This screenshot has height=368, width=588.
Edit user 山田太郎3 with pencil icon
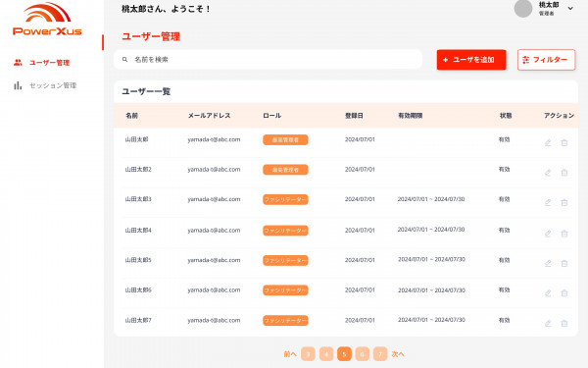pos(548,203)
